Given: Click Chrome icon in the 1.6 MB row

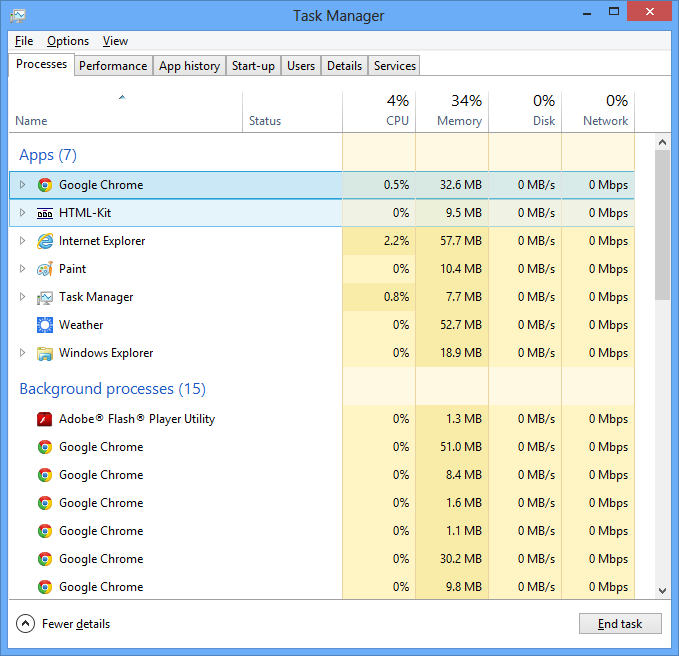Looking at the screenshot, I should pyautogui.click(x=45, y=503).
